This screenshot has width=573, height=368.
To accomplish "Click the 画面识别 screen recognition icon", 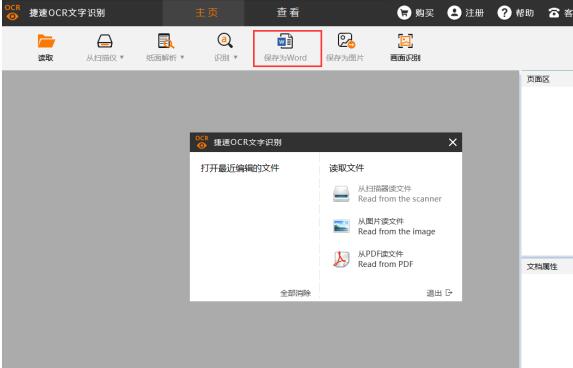I will tap(405, 41).
